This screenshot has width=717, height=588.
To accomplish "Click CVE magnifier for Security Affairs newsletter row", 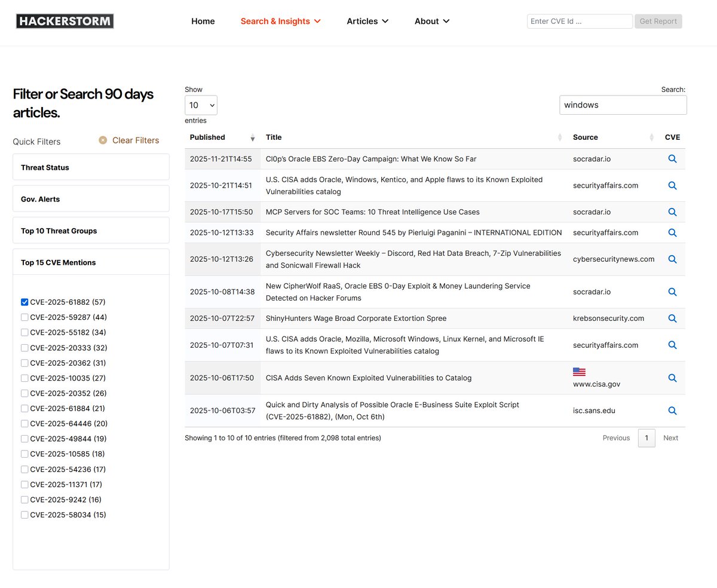I will coord(672,232).
